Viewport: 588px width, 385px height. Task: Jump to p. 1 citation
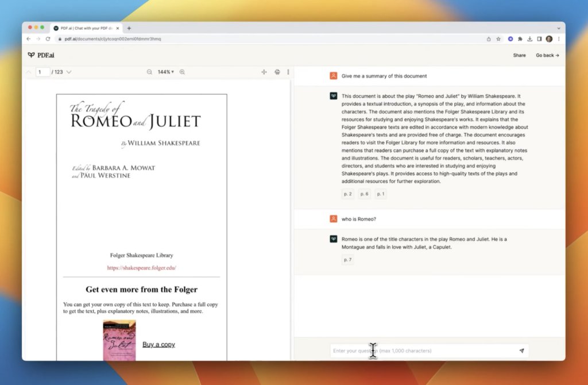381,194
